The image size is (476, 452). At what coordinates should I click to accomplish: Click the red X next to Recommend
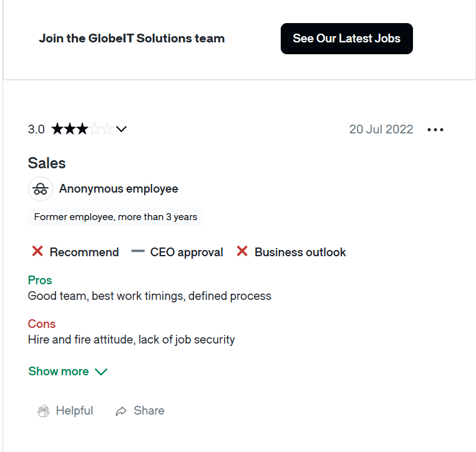37,252
